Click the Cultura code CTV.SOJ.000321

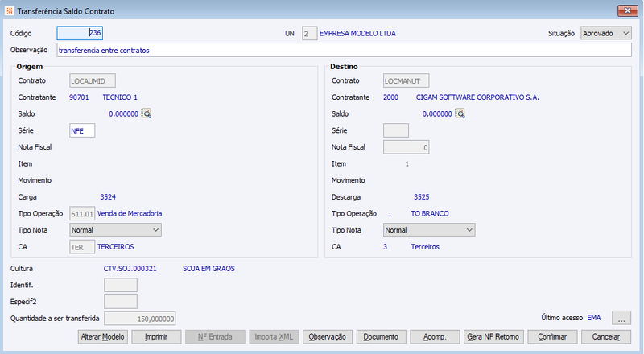[130, 269]
